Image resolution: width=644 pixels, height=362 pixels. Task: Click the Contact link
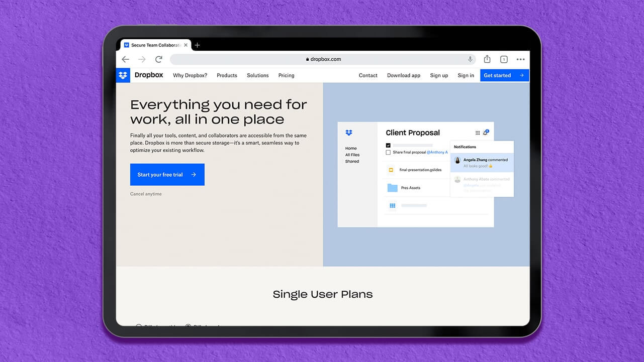tap(368, 75)
